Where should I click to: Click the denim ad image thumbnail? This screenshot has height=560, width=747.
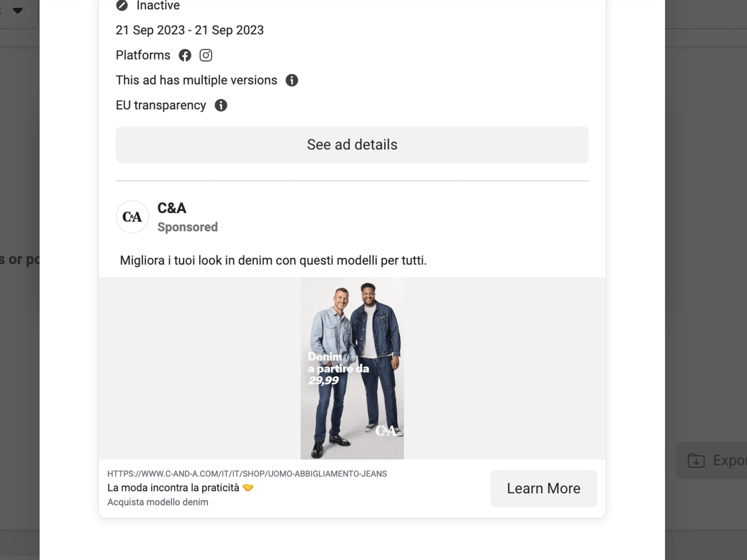point(352,368)
